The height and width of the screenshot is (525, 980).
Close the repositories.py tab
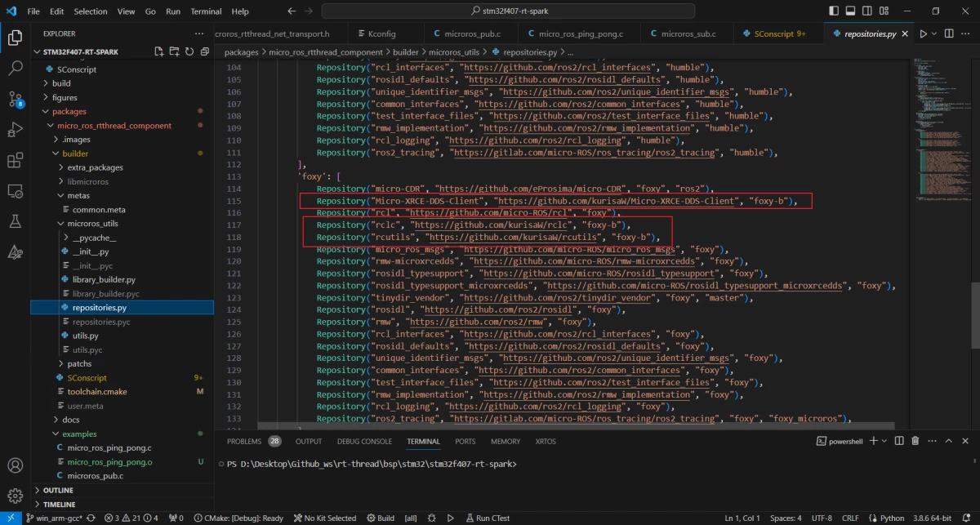click(906, 34)
